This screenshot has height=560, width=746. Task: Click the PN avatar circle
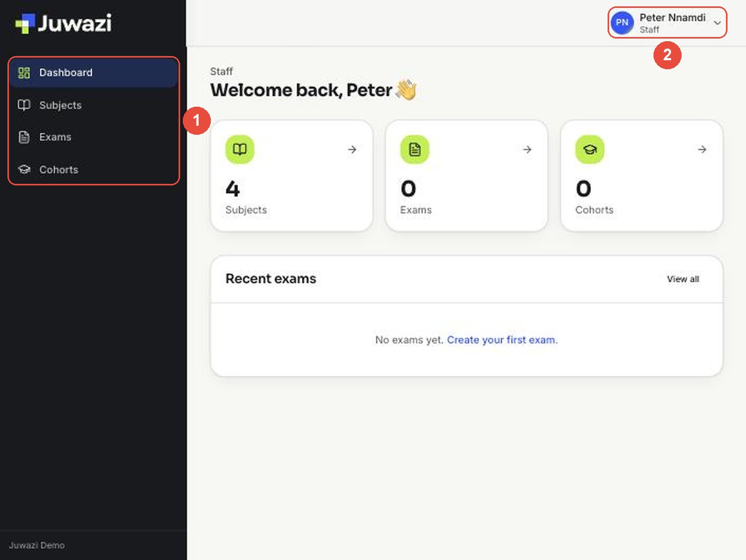point(622,23)
